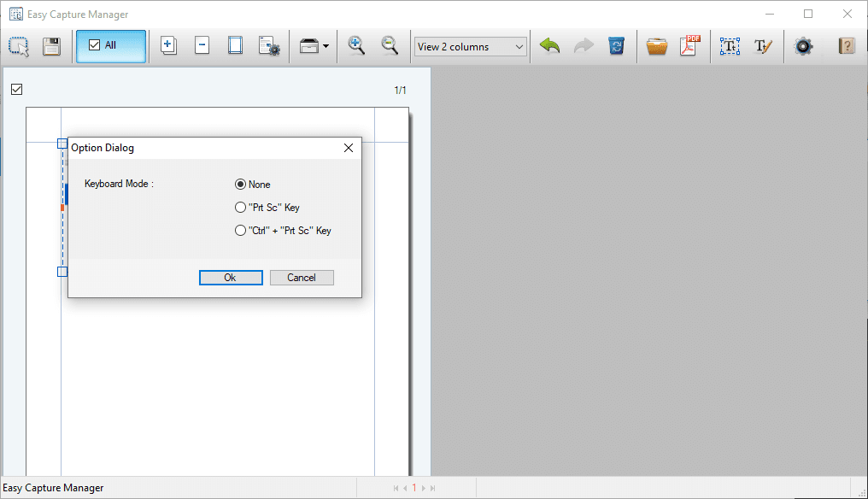868x499 pixels.
Task: Export to PDF using the PDF icon
Action: click(x=690, y=45)
